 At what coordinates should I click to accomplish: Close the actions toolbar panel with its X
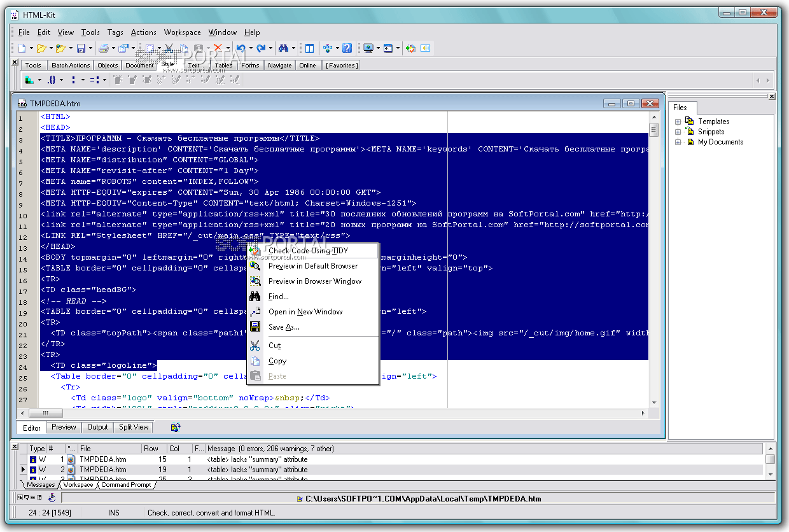[x=15, y=62]
